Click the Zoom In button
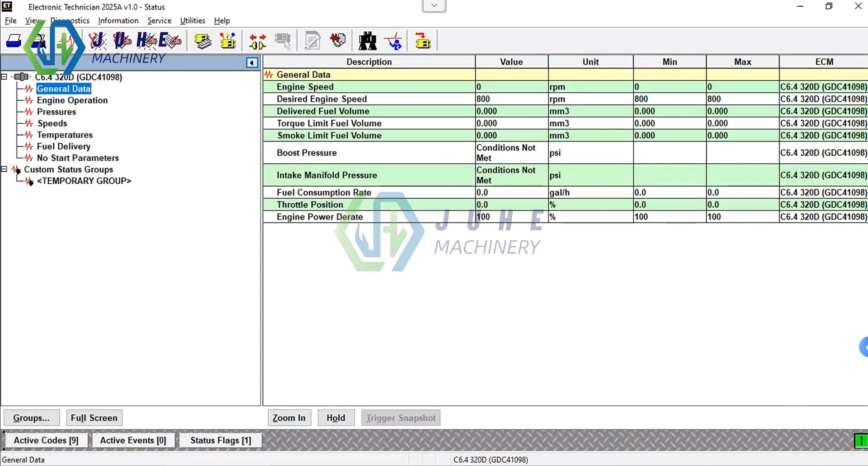868x466 pixels. 289,417
